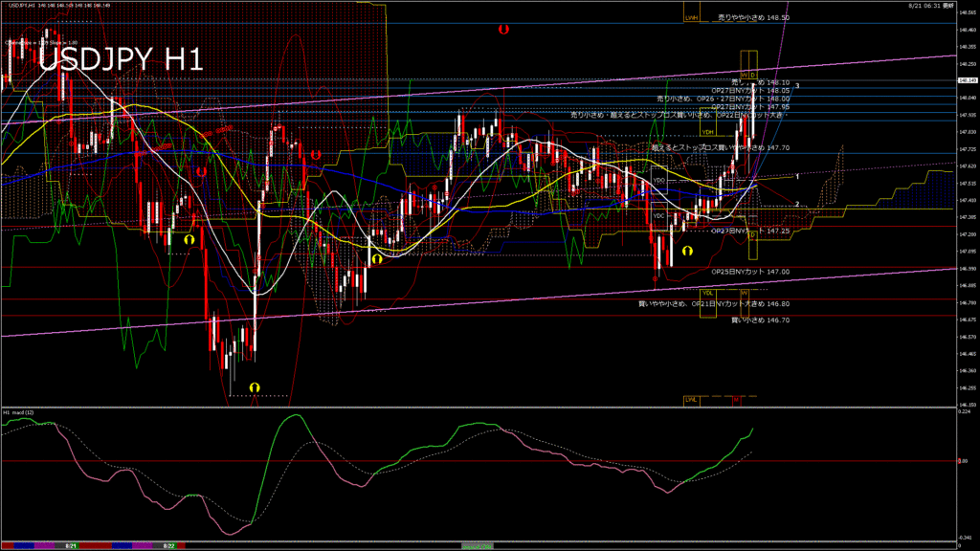Click the MACD zero level marker 0.00
This screenshot has width=980, height=551.
click(965, 461)
